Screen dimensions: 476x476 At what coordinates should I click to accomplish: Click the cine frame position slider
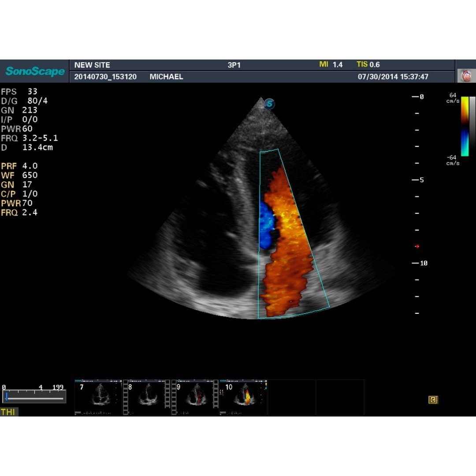(34, 397)
